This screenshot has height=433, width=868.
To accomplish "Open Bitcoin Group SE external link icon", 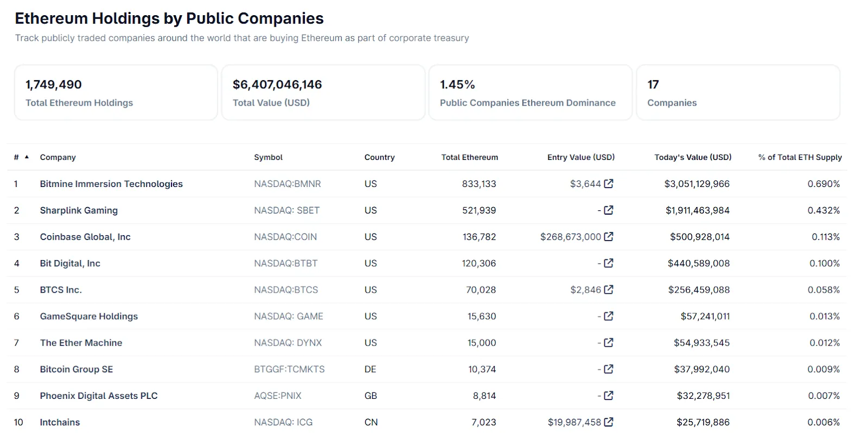I will pos(609,370).
